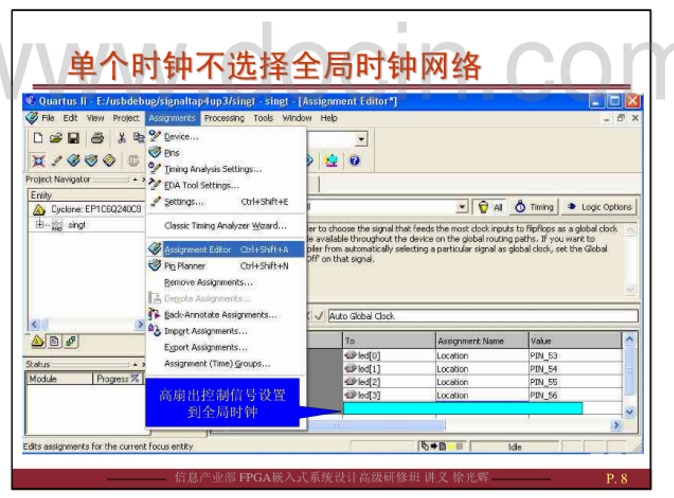
Task: Open the Window menu
Action: click(x=297, y=118)
